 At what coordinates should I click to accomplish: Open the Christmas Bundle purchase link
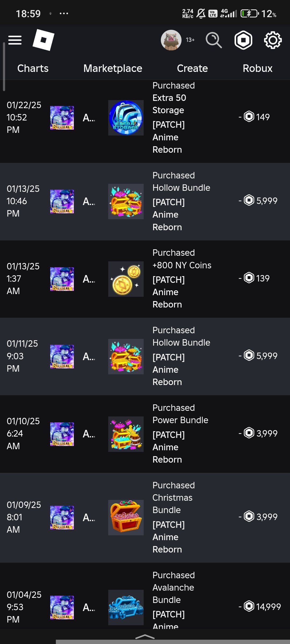[x=172, y=504]
